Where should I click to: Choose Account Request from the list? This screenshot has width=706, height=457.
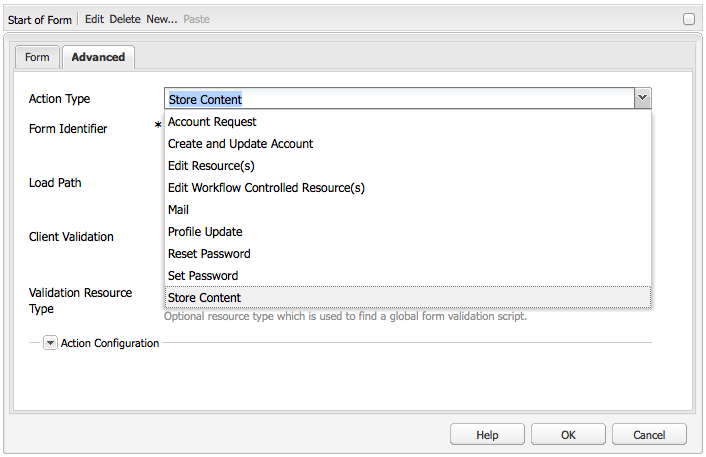(212, 122)
